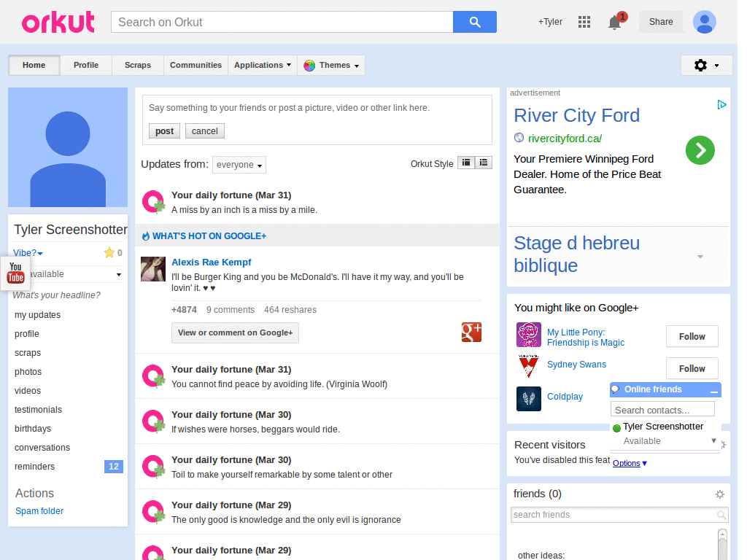Minimize the Online friends chat panel
Image resolution: width=747 pixels, height=560 pixels.
point(713,391)
